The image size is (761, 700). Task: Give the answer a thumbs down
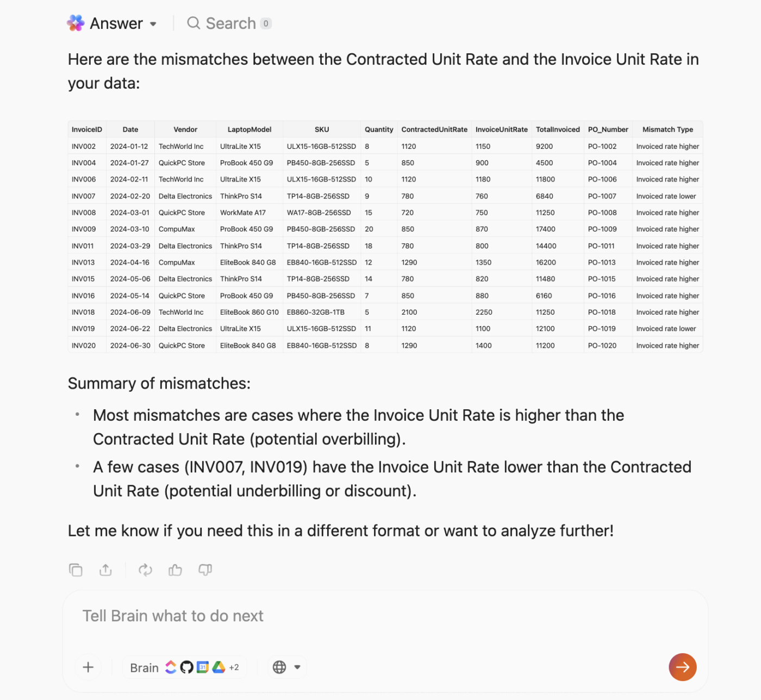pyautogui.click(x=205, y=570)
